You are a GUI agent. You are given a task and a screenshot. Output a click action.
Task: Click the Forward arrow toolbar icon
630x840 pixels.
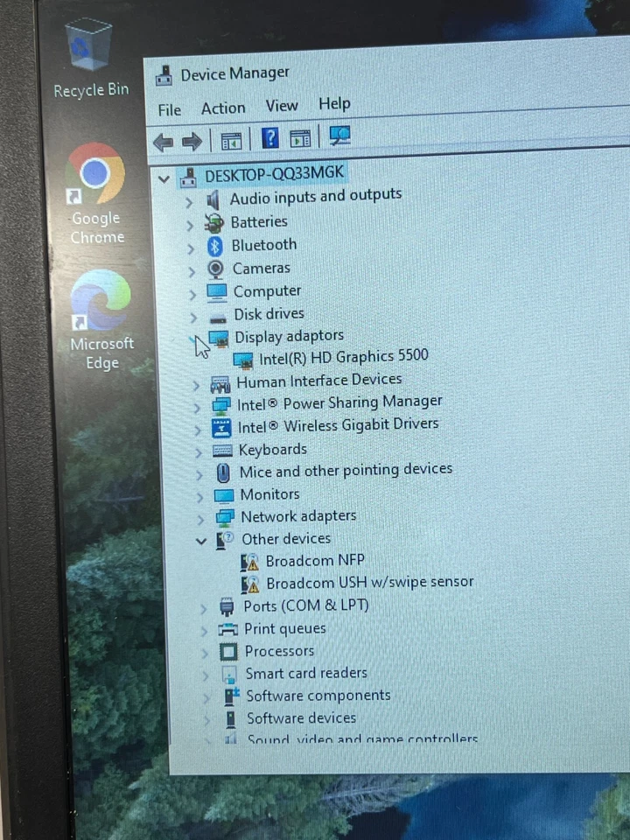pyautogui.click(x=192, y=142)
